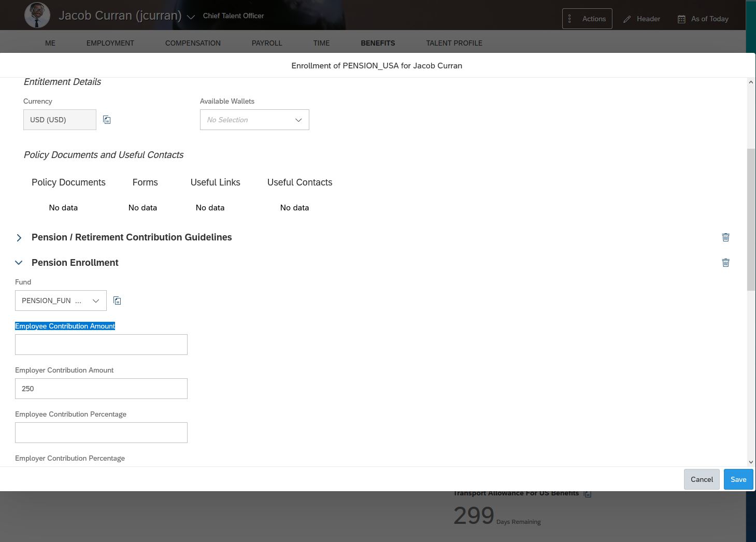Select the BENEFITS tab

click(x=378, y=43)
